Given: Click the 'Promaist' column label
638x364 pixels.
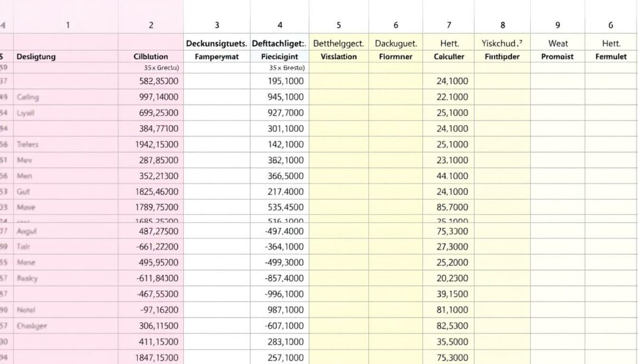Looking at the screenshot, I should [x=558, y=57].
